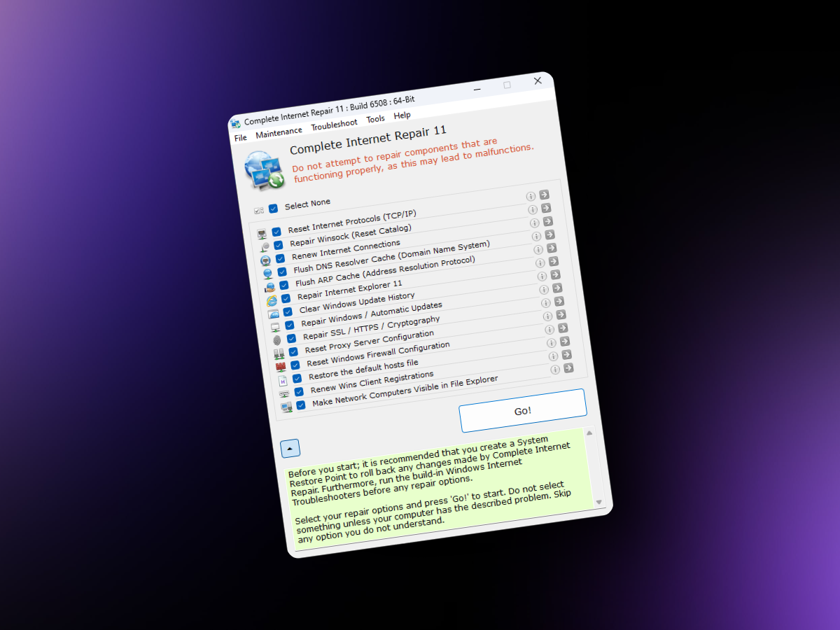Toggle Flush ARP Cache checkbox

[x=284, y=285]
